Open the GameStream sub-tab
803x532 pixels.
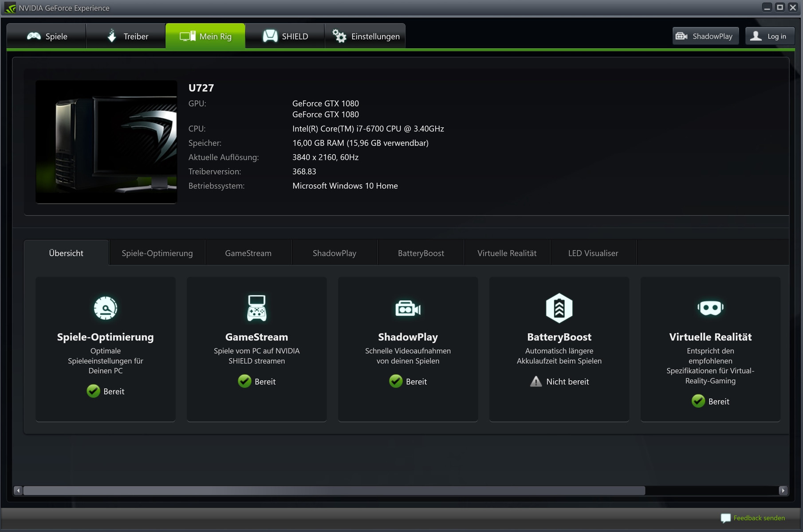point(248,253)
